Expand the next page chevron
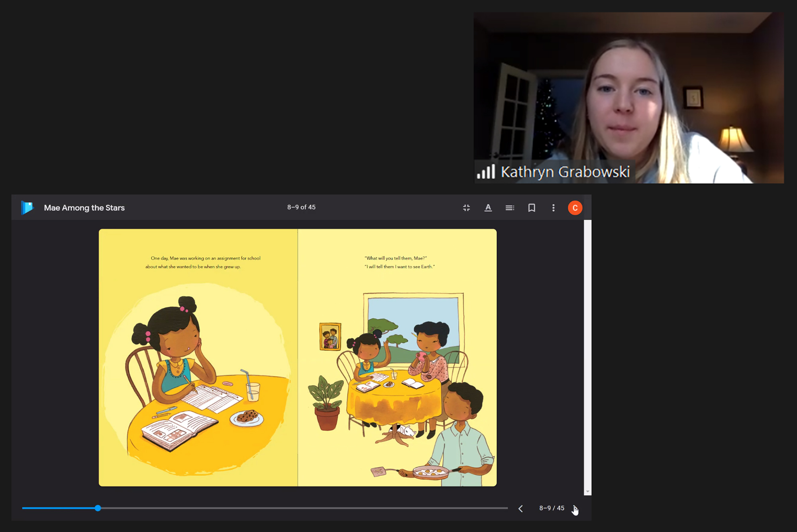Image resolution: width=797 pixels, height=532 pixels. pyautogui.click(x=575, y=508)
